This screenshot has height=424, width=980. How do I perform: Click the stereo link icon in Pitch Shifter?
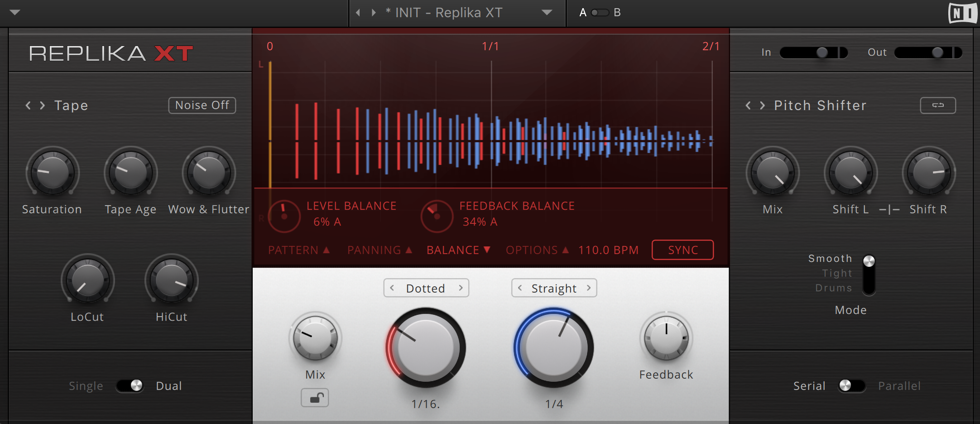click(938, 105)
